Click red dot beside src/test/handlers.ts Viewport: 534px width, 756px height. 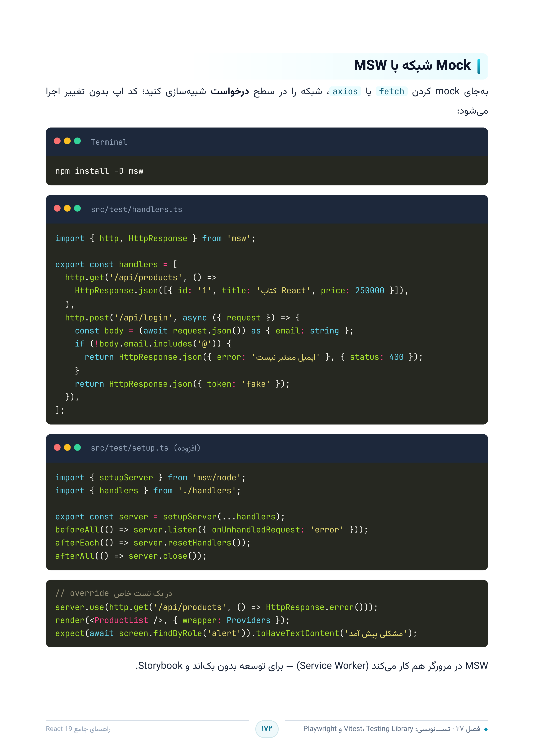point(57,208)
